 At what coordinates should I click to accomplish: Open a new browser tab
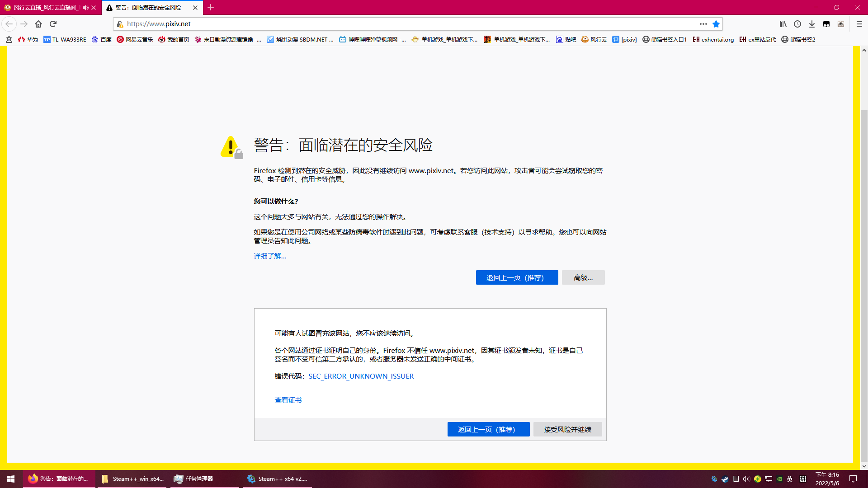pyautogui.click(x=211, y=8)
